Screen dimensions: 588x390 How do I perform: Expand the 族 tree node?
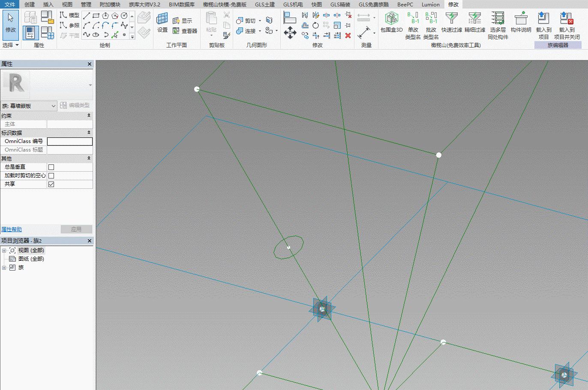click(4, 268)
